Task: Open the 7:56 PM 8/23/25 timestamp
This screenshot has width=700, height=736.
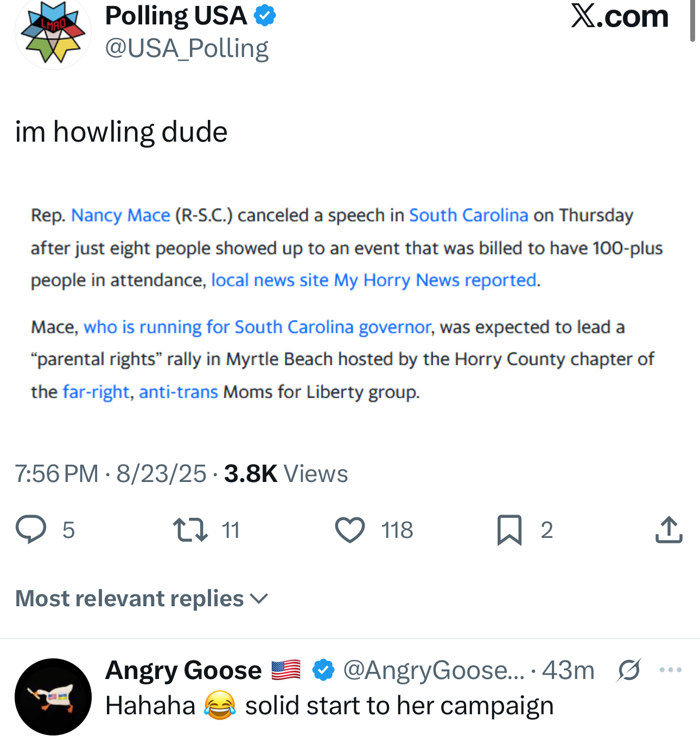Action: [111, 474]
